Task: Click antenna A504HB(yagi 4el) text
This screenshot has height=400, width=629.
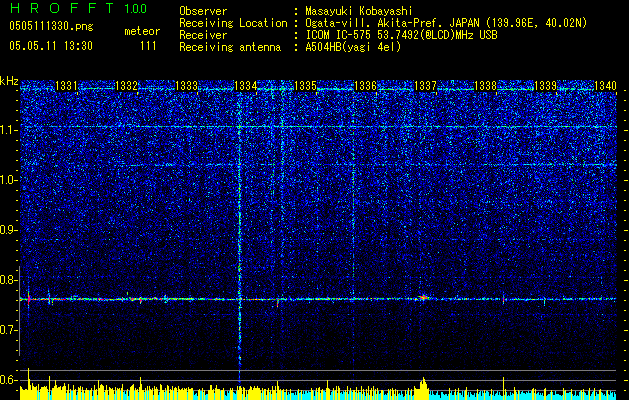Action: click(353, 47)
